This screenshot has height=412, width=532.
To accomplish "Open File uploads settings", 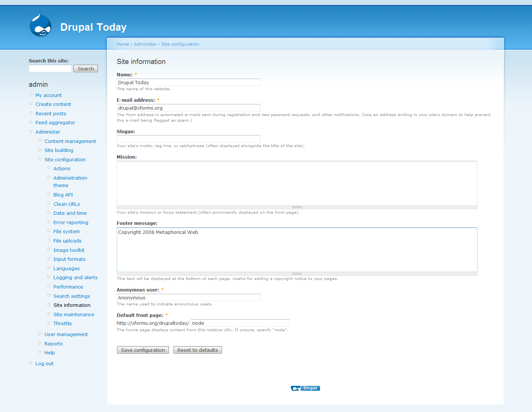I will [x=67, y=241].
